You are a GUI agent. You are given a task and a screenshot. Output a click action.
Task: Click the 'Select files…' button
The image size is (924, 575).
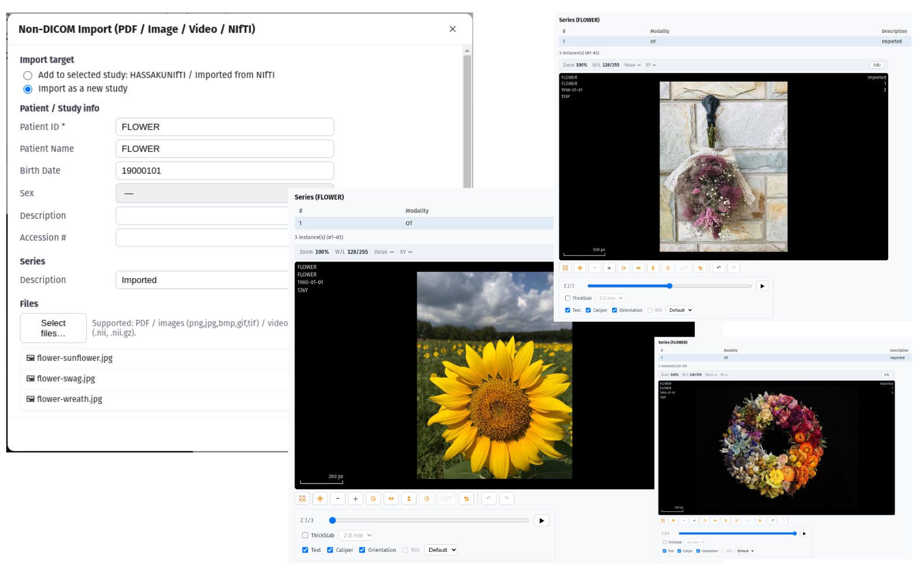[53, 329]
